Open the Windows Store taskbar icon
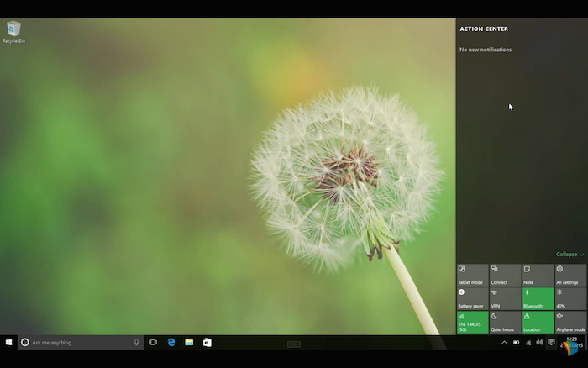The width and height of the screenshot is (588, 368). pyautogui.click(x=207, y=343)
